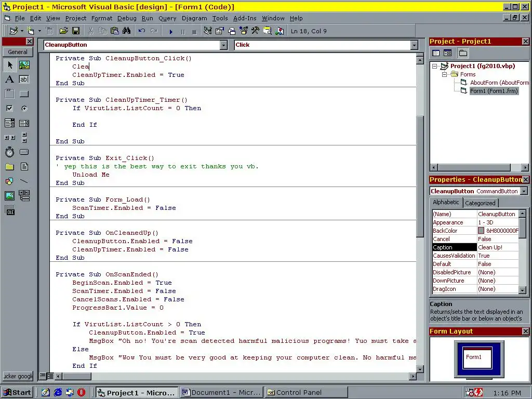The width and height of the screenshot is (532, 399).
Task: Click the Open Project folder icon
Action: pyautogui.click(x=63, y=31)
